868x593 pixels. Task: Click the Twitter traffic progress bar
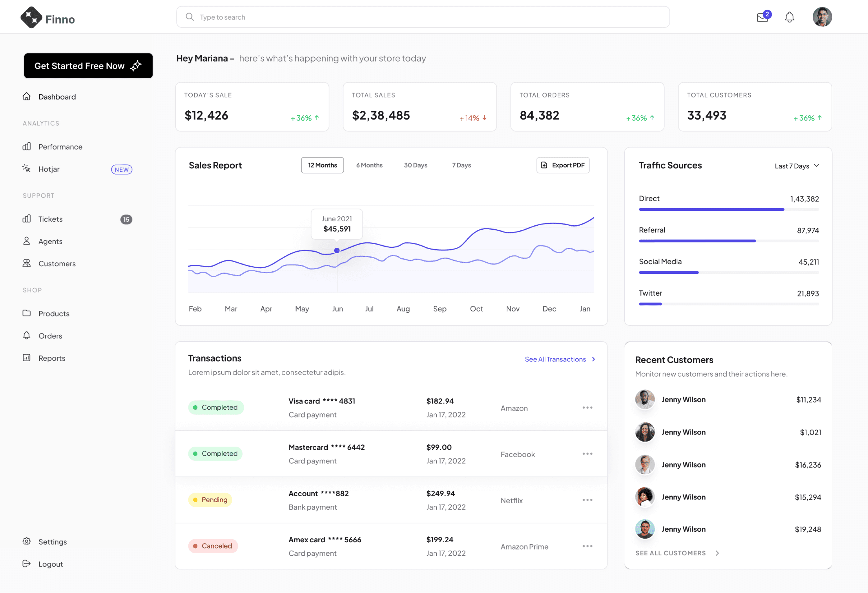click(x=729, y=304)
